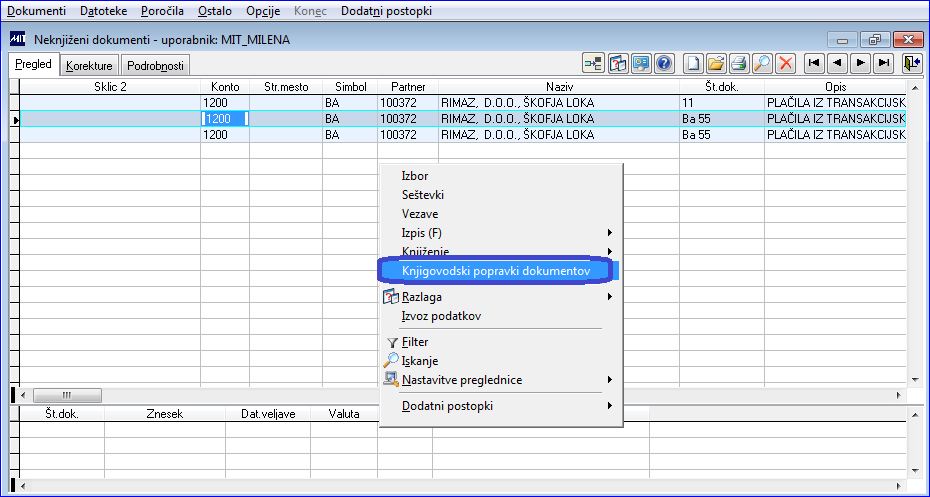This screenshot has width=930, height=497.
Task: Open the Opcije menu
Action: tap(263, 11)
